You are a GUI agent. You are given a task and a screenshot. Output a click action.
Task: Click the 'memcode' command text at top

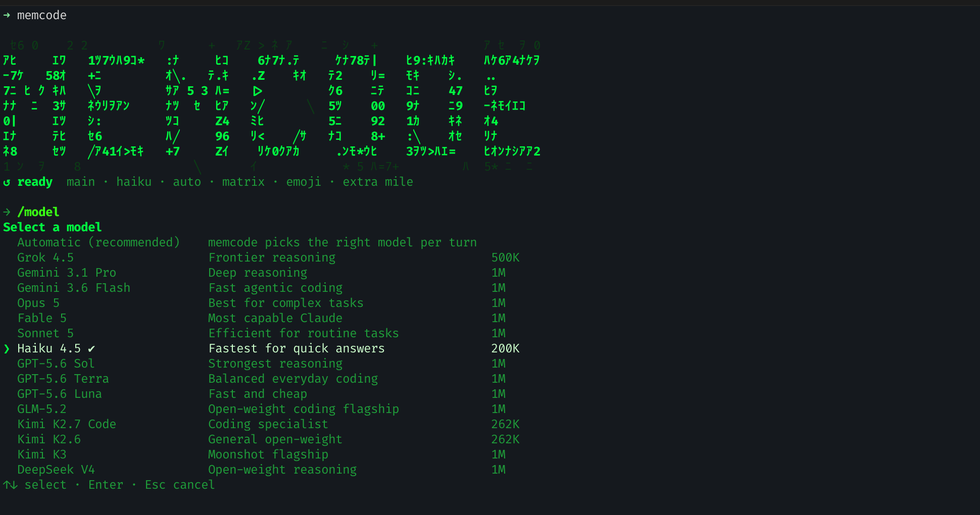(42, 15)
